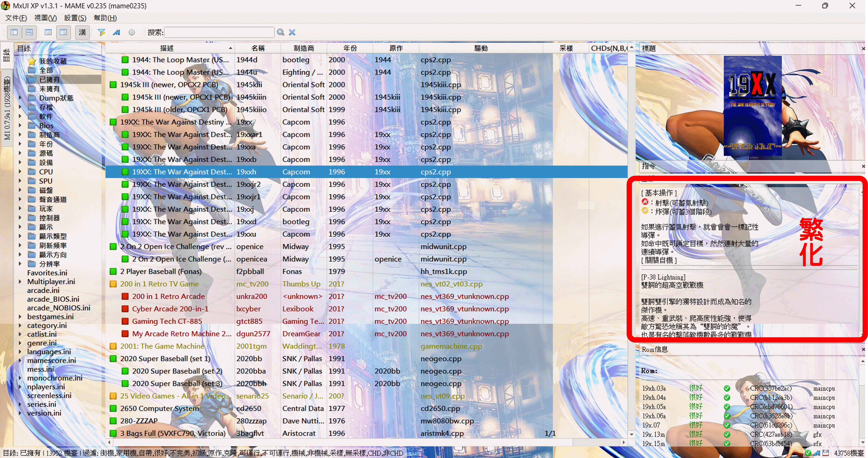Select the M1 0.7.9a1 vertical side tab
Image resolution: width=868 pixels, height=458 pixels.
[7, 108]
